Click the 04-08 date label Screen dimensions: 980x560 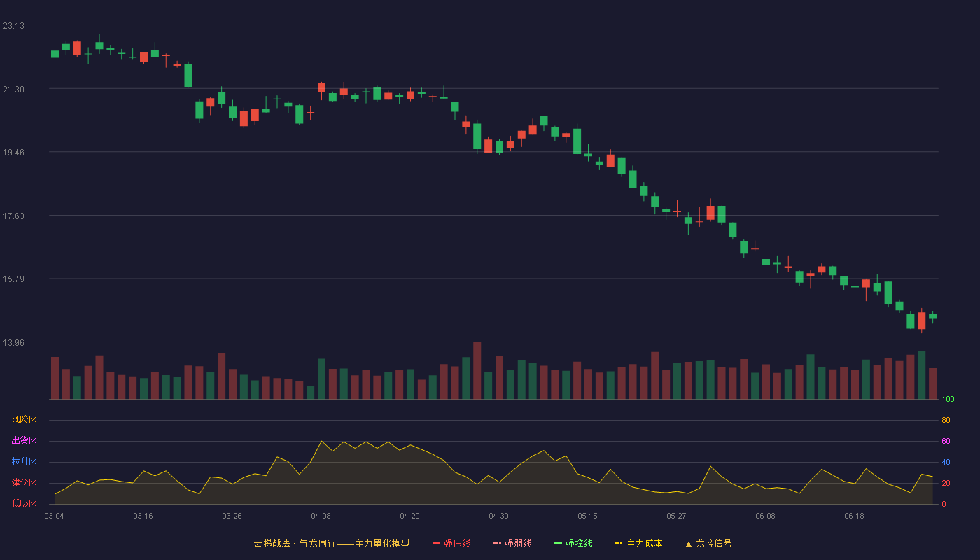tap(321, 516)
